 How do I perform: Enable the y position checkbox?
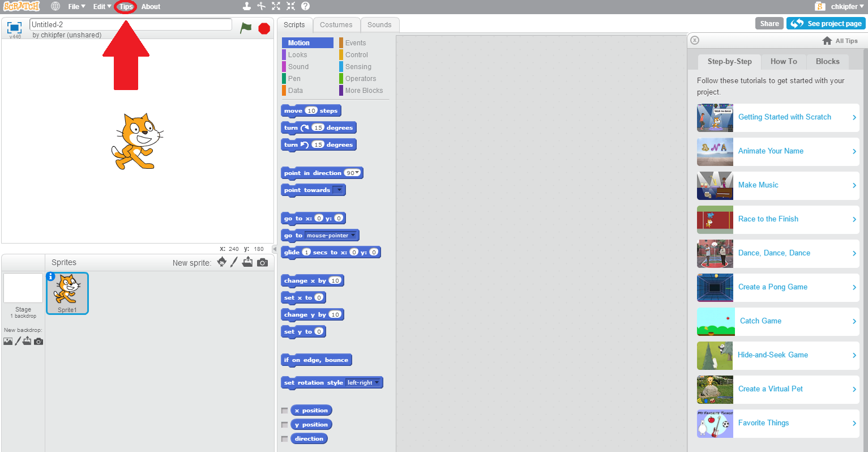(x=284, y=425)
